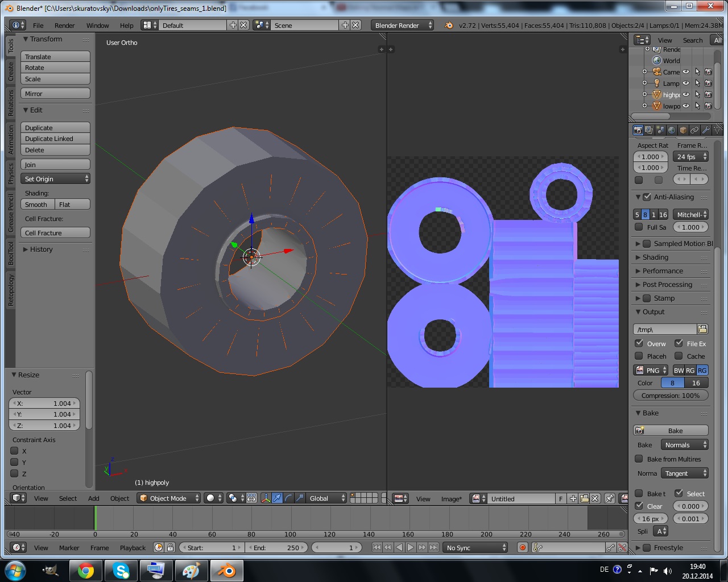
Task: Click the pin image icon in UV editor header
Action: coord(609,498)
